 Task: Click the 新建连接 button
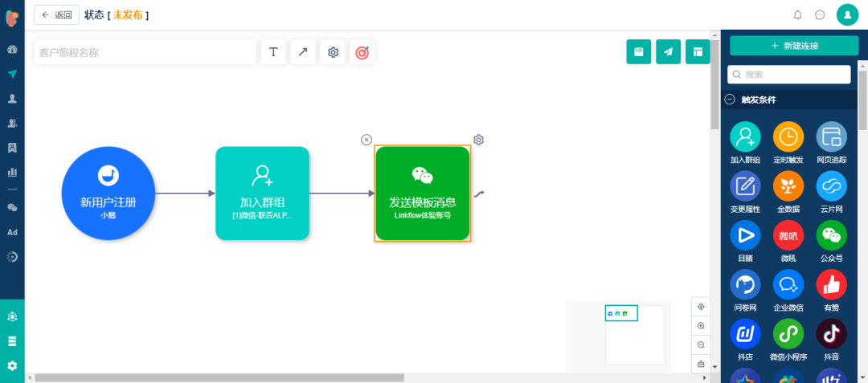click(x=794, y=46)
